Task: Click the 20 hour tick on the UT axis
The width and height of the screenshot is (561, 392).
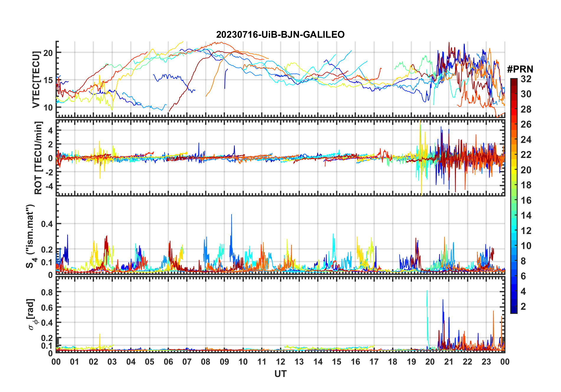Action: coord(430,362)
